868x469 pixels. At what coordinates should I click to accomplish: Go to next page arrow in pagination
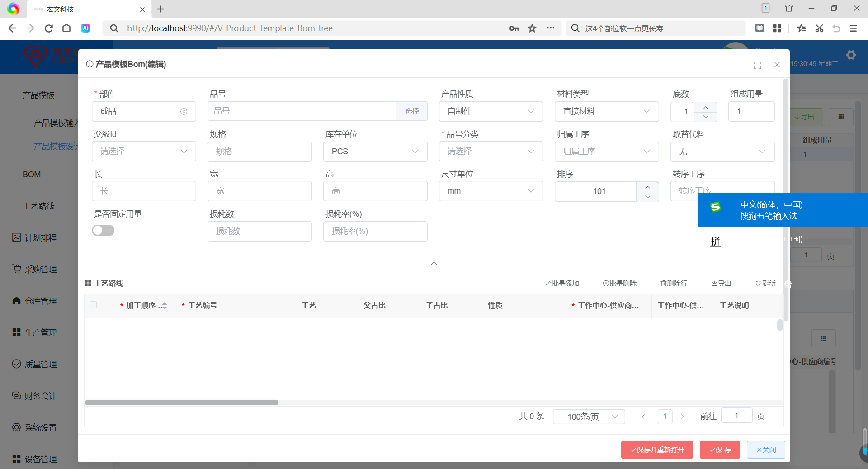(x=682, y=417)
